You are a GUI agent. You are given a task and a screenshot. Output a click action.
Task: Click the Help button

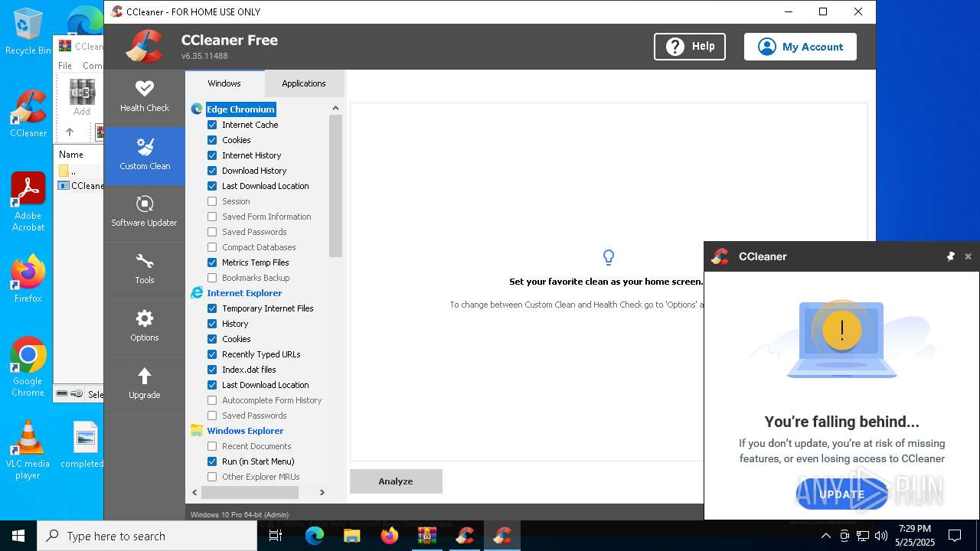pos(690,47)
